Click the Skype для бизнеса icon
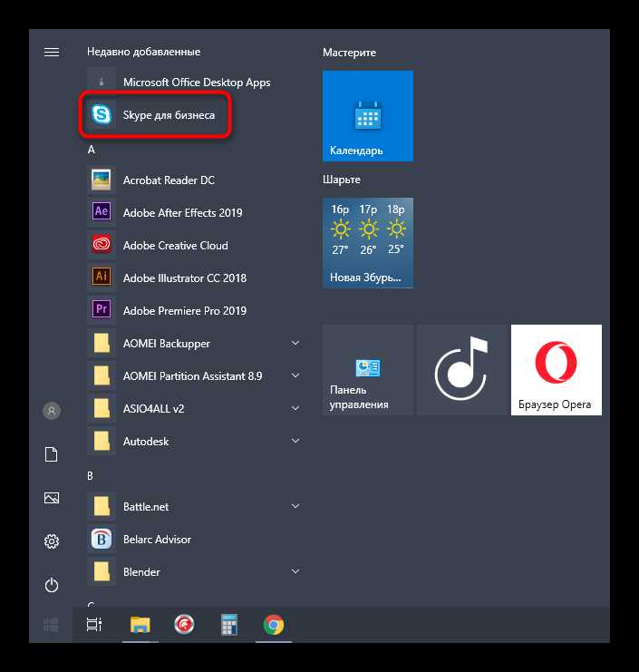 point(102,114)
